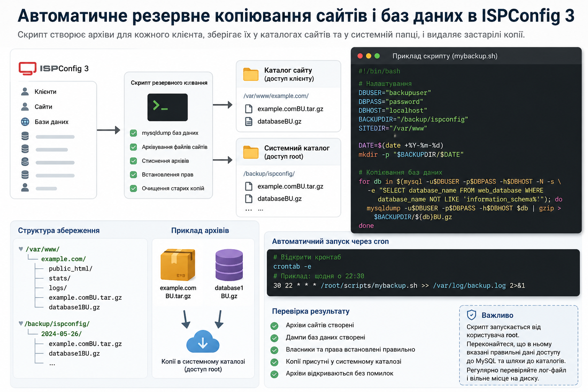Click the Копії в системному каталозі caption
The image size is (588, 392).
[x=203, y=365]
